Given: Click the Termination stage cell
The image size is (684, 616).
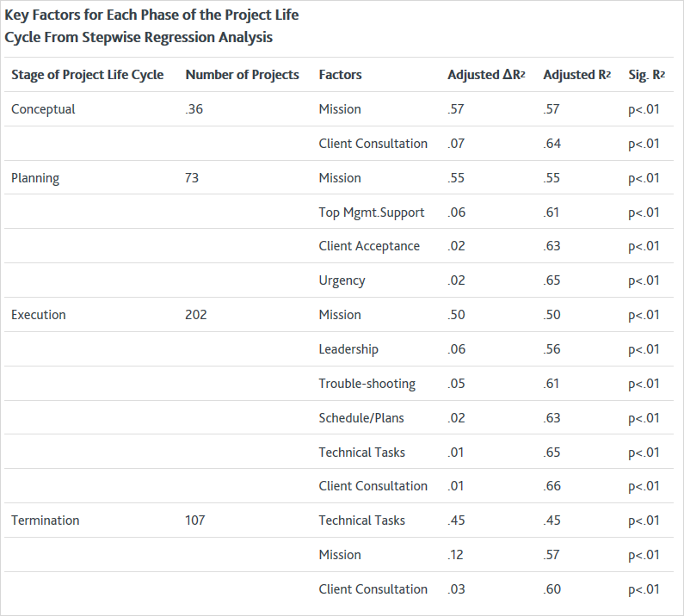Looking at the screenshot, I should 46,521.
